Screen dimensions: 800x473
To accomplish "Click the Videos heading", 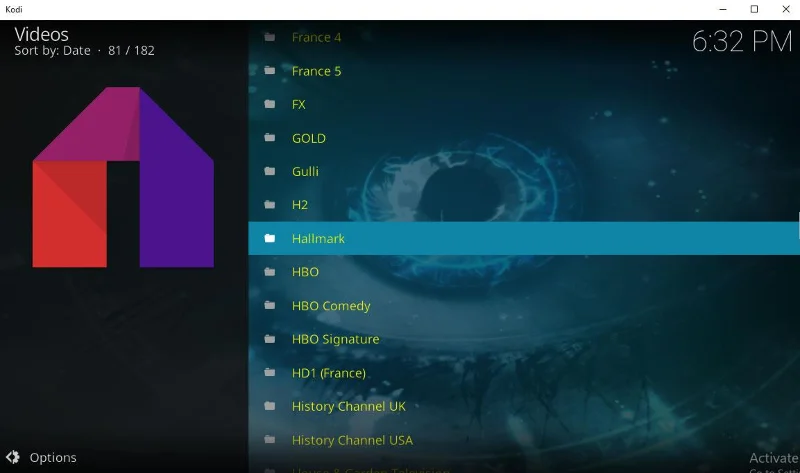I will pyautogui.click(x=41, y=34).
